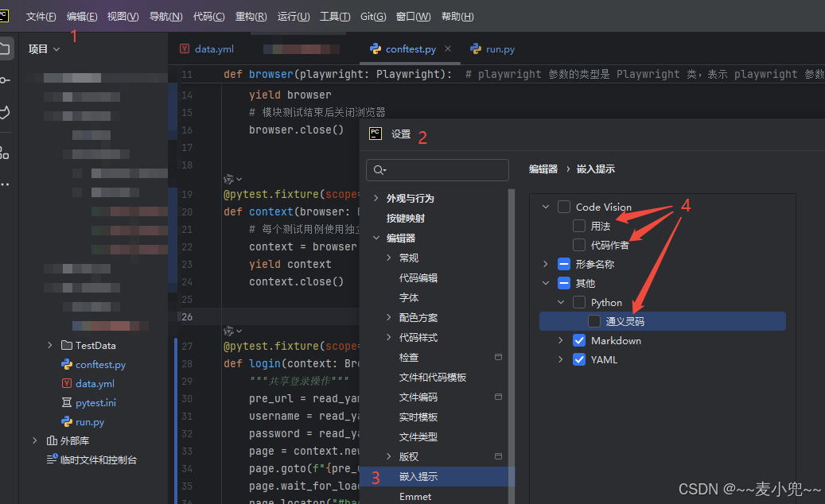Viewport: 825px width, 504px height.
Task: Click the scratches and consoles icon (临时文件和控制台)
Action: tap(52, 459)
